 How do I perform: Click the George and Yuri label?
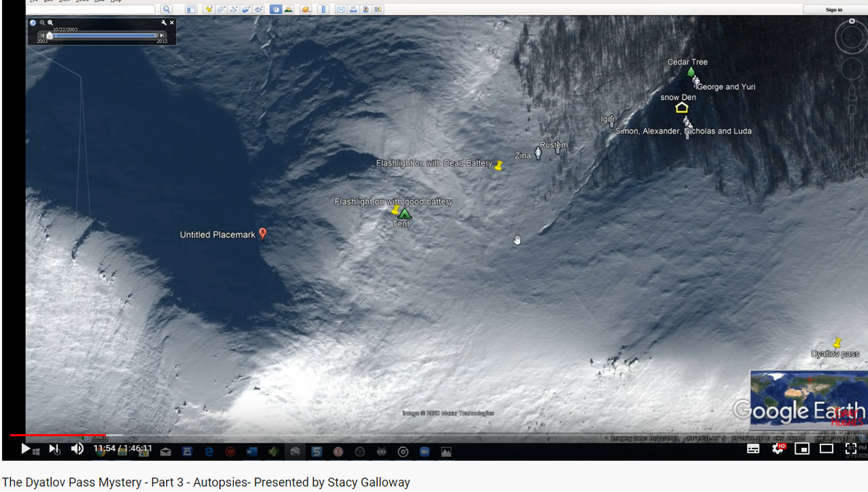(727, 87)
